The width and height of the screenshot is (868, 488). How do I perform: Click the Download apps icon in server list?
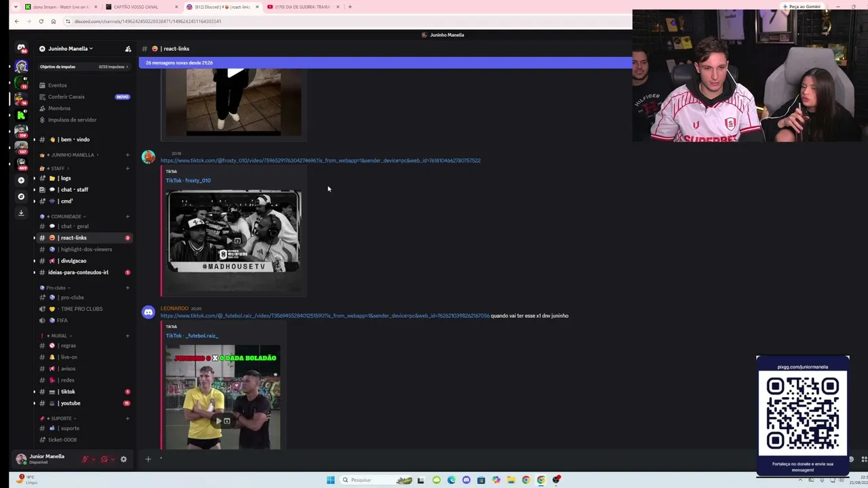click(x=21, y=213)
